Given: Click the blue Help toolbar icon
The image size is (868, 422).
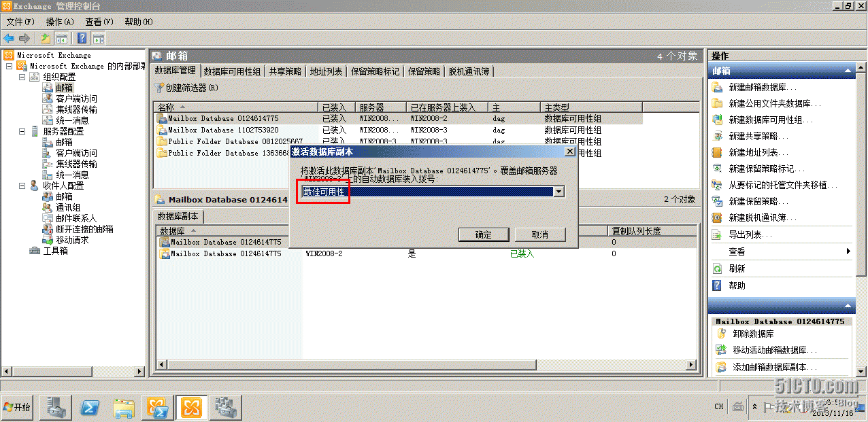Looking at the screenshot, I should point(82,38).
